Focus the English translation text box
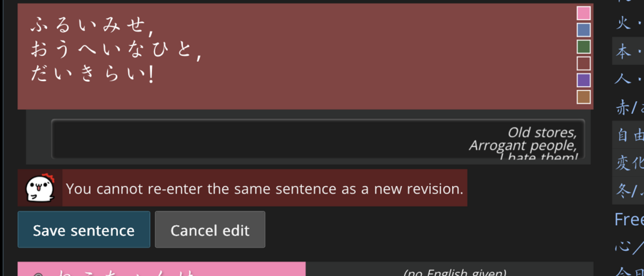 tap(317, 139)
